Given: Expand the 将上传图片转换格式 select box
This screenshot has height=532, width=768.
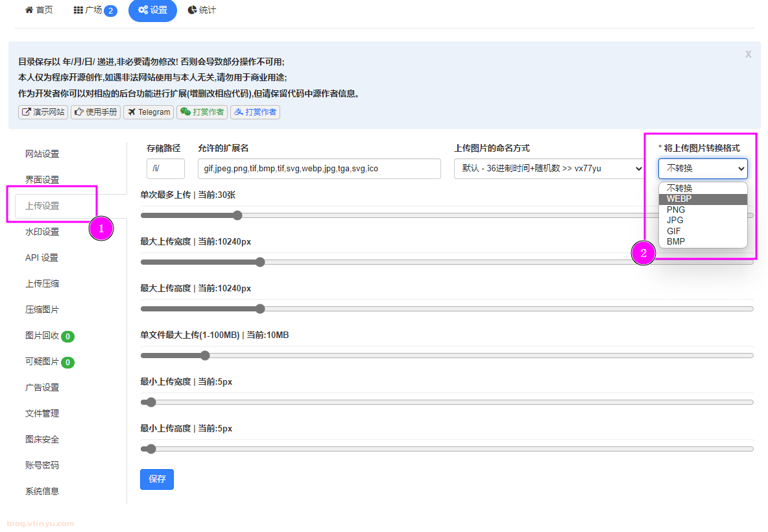Looking at the screenshot, I should [x=702, y=169].
